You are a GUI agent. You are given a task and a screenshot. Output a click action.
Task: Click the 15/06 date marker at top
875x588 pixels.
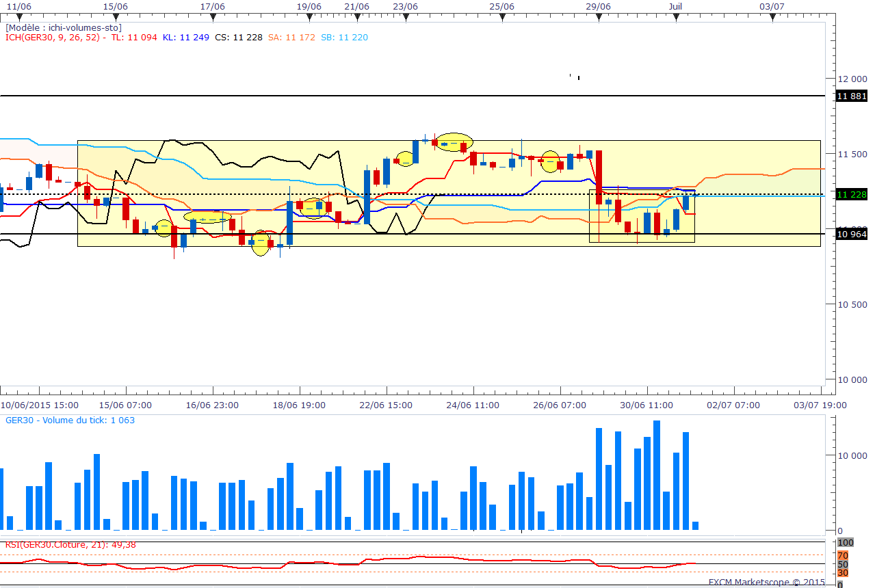[x=116, y=6]
